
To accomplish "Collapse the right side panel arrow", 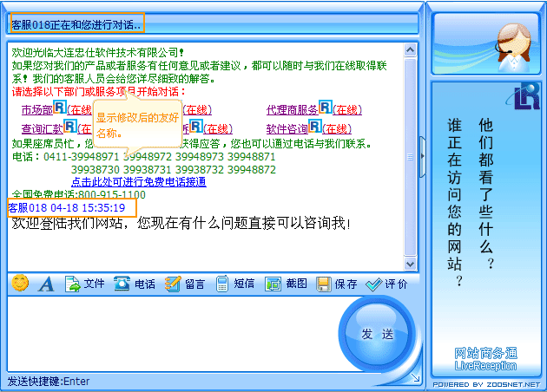I will pos(423,154).
